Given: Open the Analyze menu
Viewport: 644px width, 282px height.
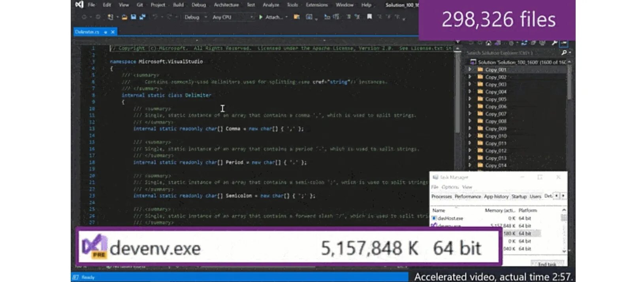Looking at the screenshot, I should (271, 5).
